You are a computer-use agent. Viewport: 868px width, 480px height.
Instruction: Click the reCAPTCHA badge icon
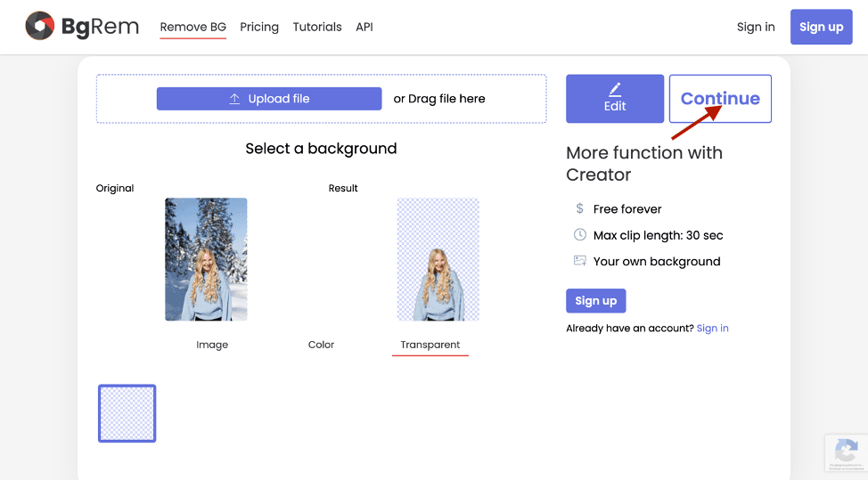pyautogui.click(x=846, y=450)
